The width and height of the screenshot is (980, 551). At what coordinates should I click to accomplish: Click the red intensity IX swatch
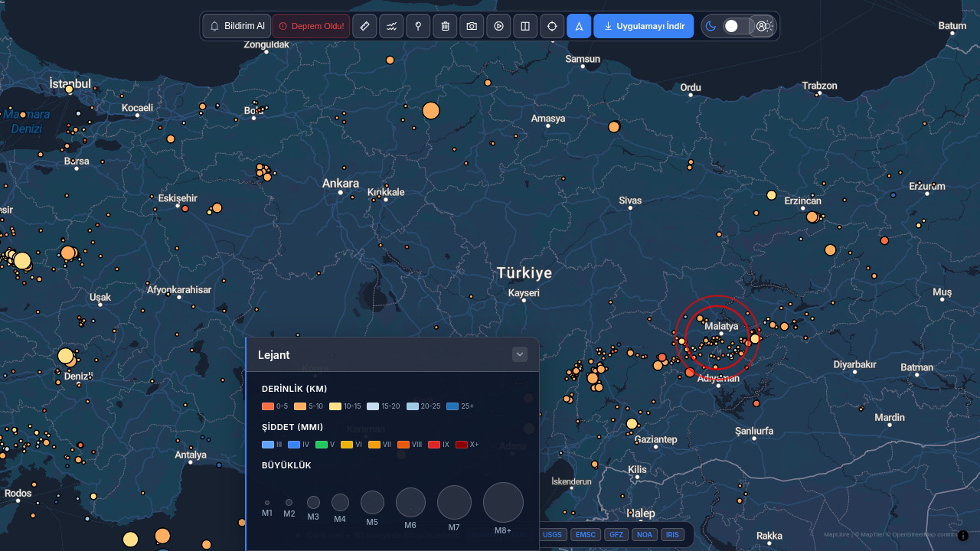pyautogui.click(x=434, y=445)
